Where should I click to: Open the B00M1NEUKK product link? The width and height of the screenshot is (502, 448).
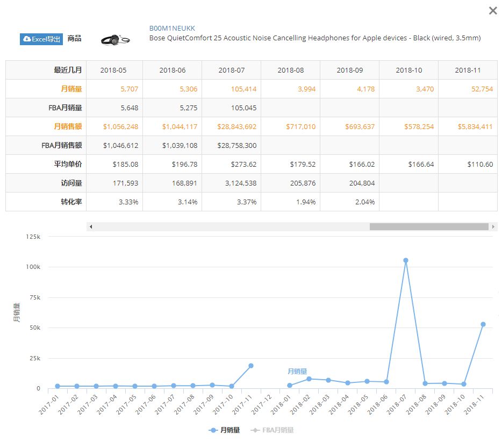tap(171, 29)
